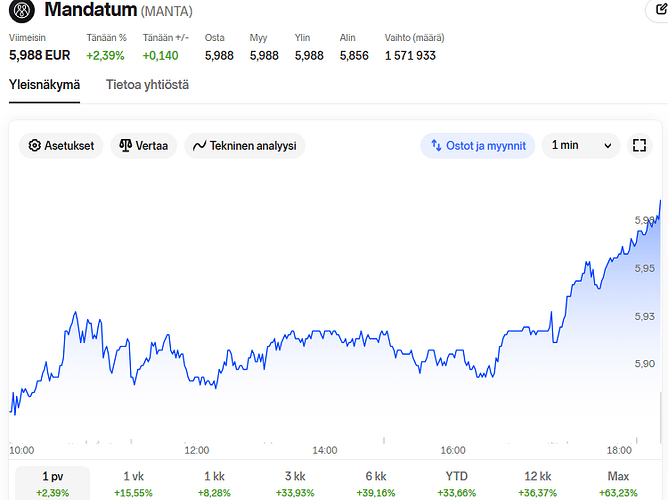Viewport: 668px width, 500px height.
Task: Open chart Asetukset settings
Action: click(61, 146)
